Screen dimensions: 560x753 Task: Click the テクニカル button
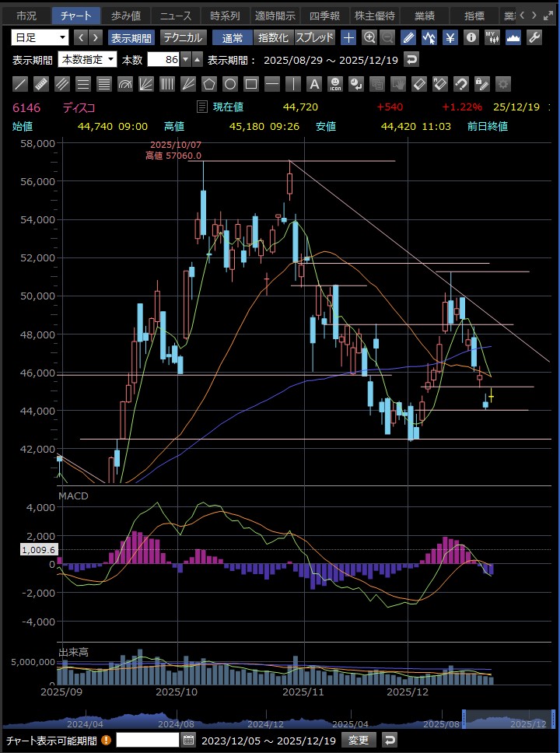coord(182,37)
